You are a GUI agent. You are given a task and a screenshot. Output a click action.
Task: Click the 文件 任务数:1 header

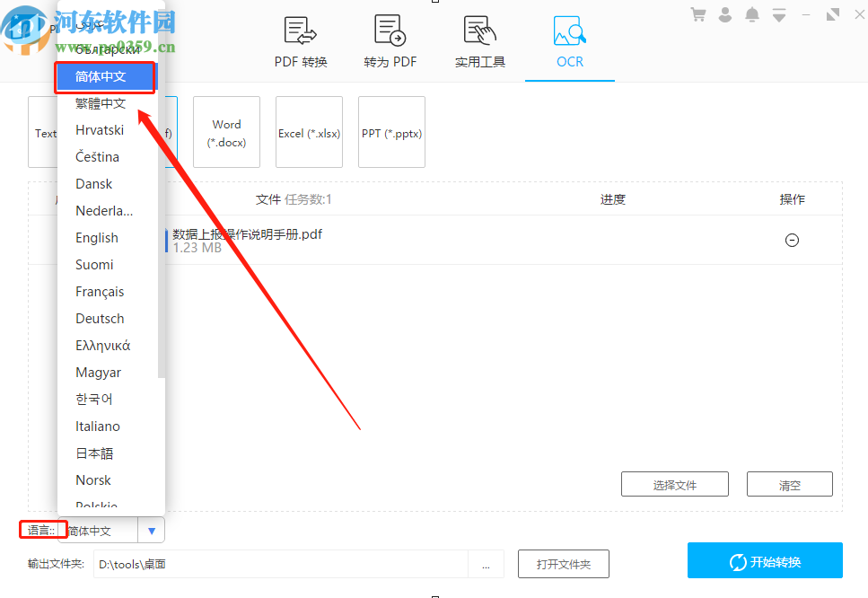pyautogui.click(x=294, y=199)
